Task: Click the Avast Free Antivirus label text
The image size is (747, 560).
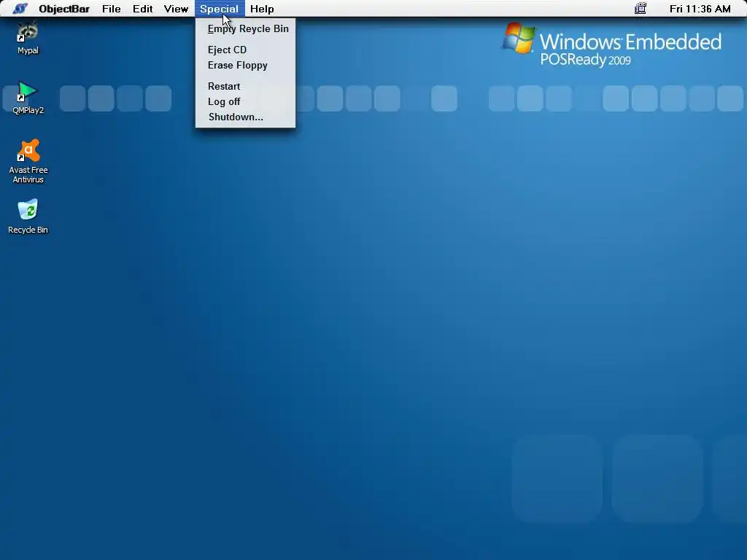Action: coord(28,175)
